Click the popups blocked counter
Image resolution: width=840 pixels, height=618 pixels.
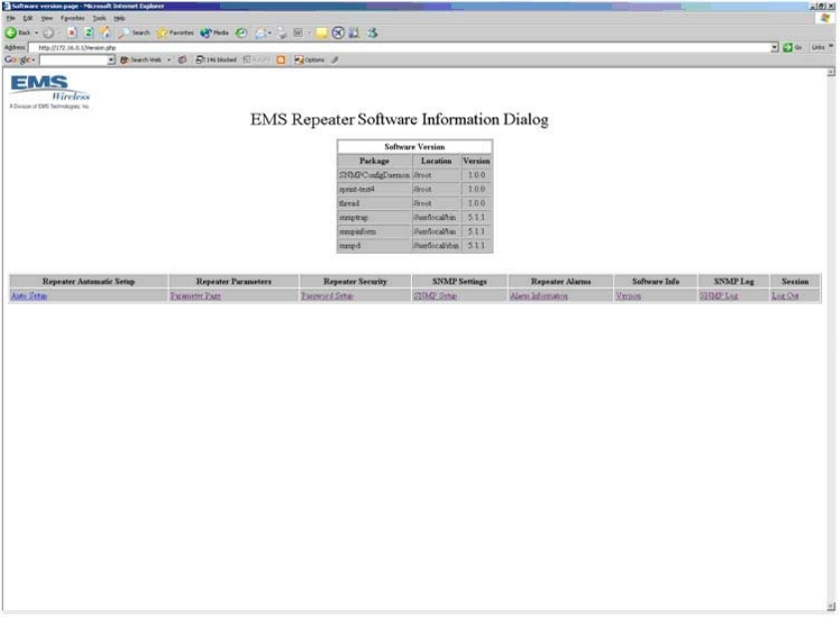click(216, 60)
